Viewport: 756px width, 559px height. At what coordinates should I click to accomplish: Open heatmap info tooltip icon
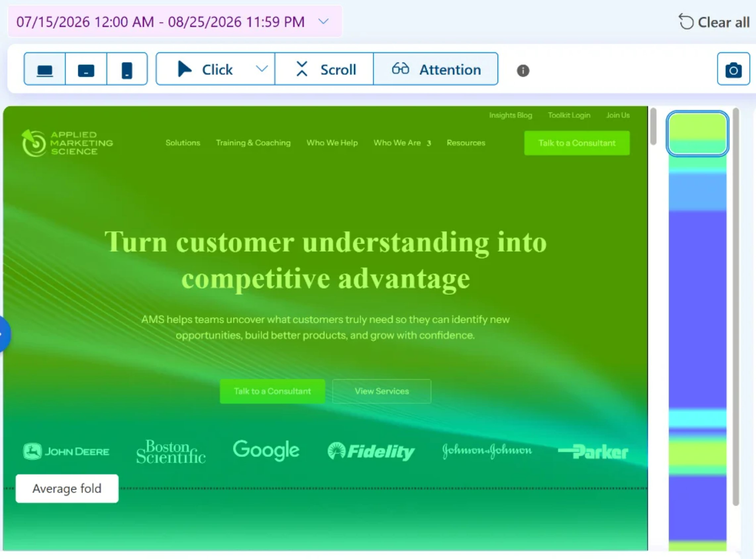click(x=523, y=71)
